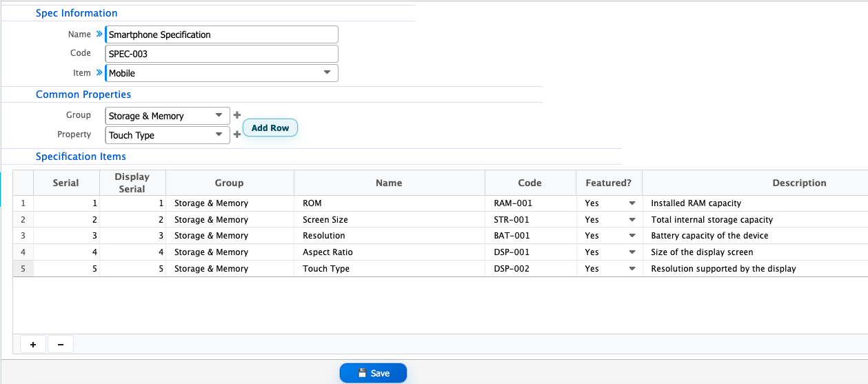
Task: Select row number 3 in the grid
Action: pos(23,236)
